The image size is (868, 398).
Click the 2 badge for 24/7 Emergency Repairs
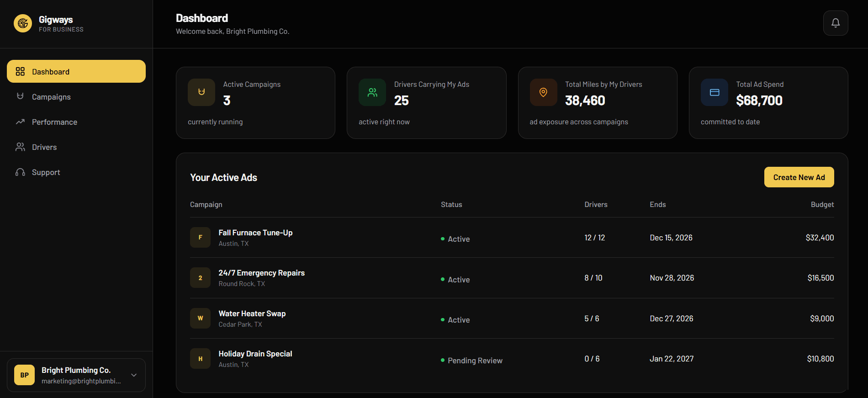(x=200, y=278)
